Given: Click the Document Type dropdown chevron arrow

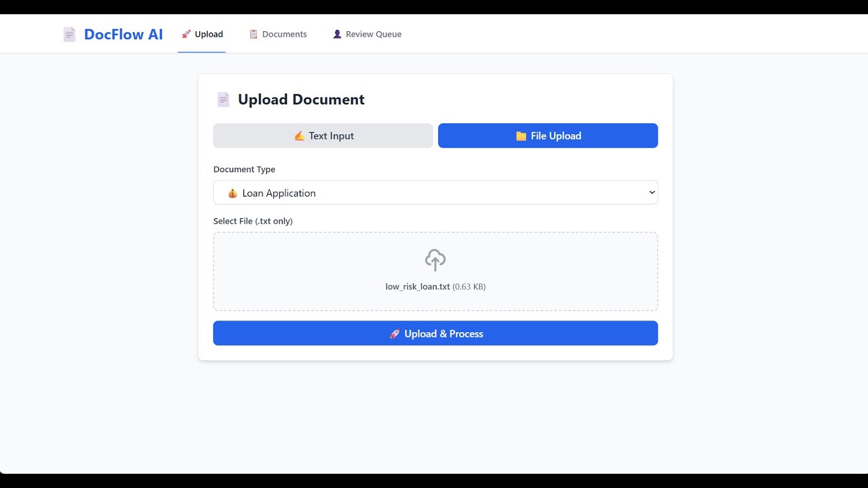Looking at the screenshot, I should pos(652,192).
